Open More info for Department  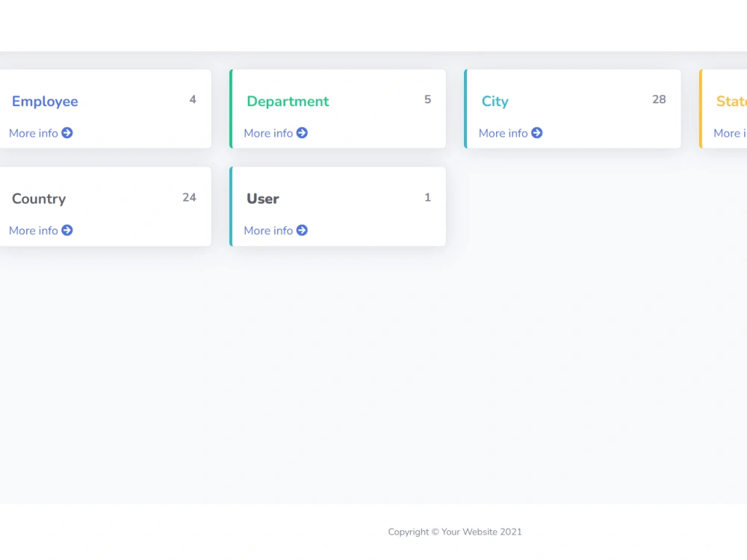click(x=267, y=133)
